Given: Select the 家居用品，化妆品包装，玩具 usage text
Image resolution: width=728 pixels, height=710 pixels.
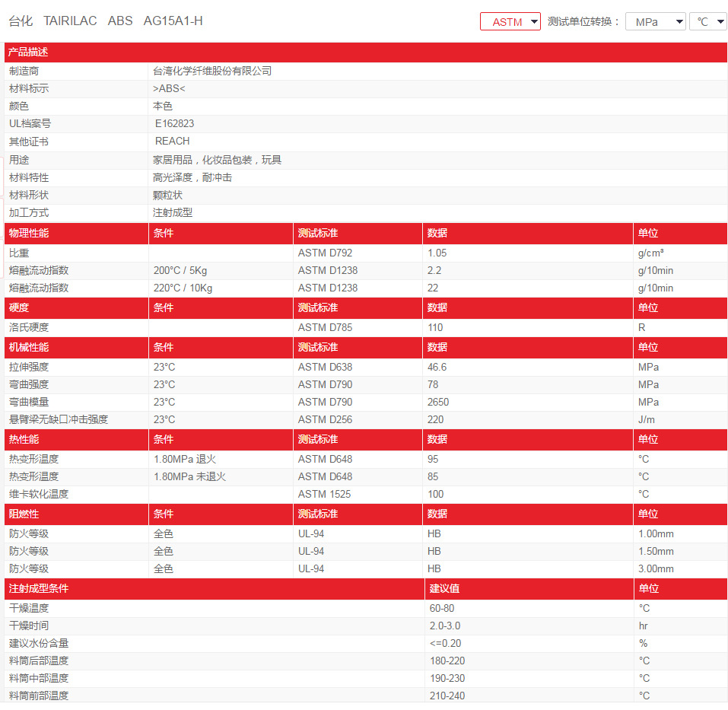Looking at the screenshot, I should 217,161.
